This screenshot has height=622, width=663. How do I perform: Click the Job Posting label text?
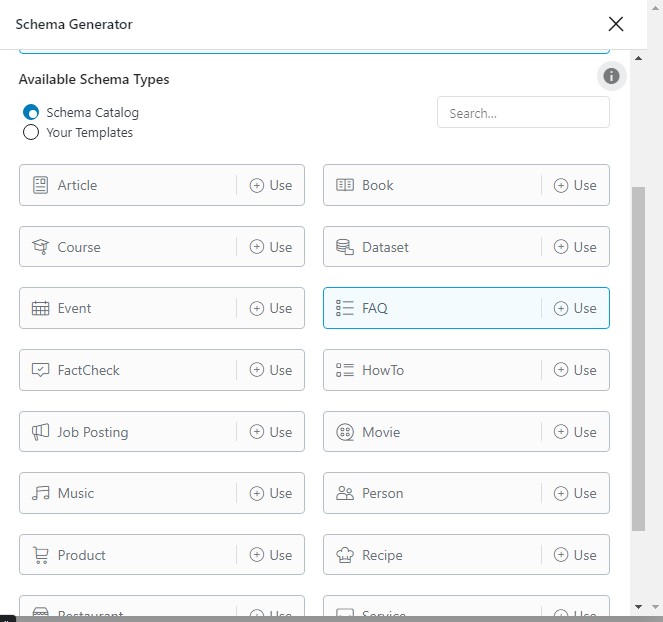pos(93,432)
